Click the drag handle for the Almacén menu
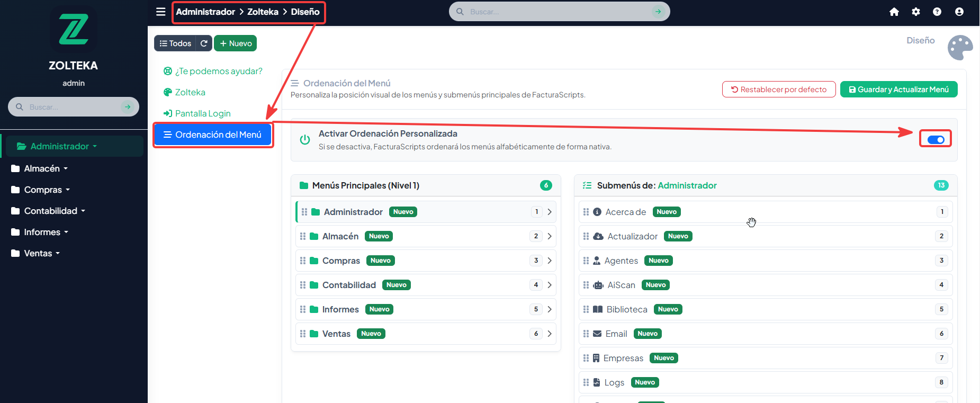 pos(303,236)
